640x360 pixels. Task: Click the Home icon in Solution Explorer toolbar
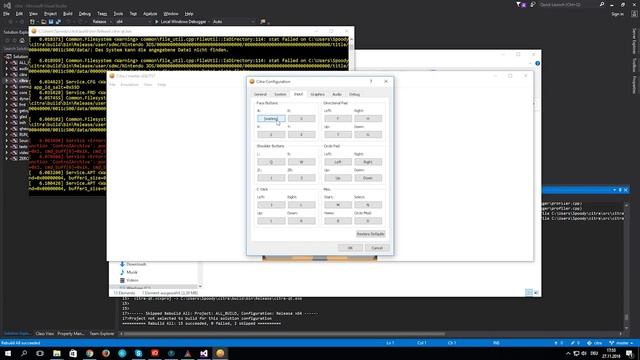click(x=22, y=40)
